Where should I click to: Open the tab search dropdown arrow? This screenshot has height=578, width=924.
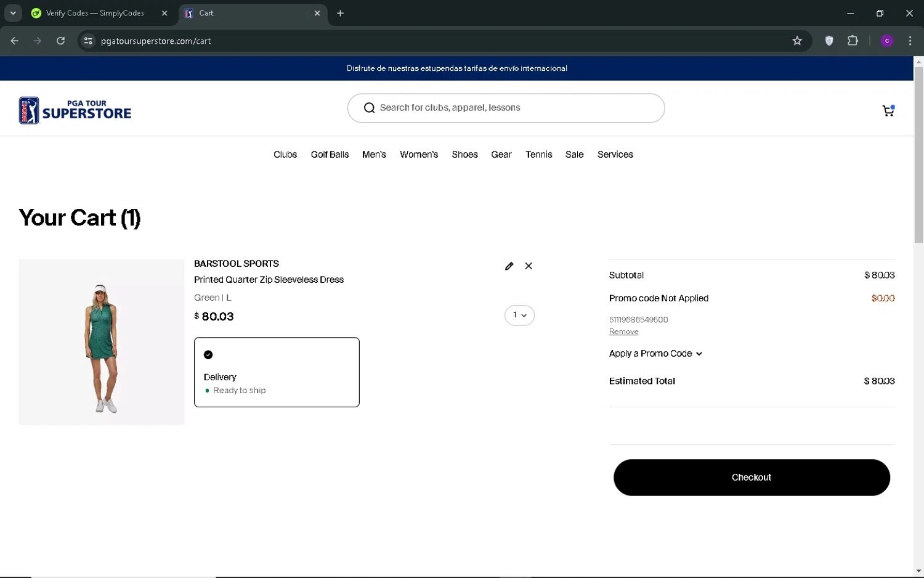[13, 13]
